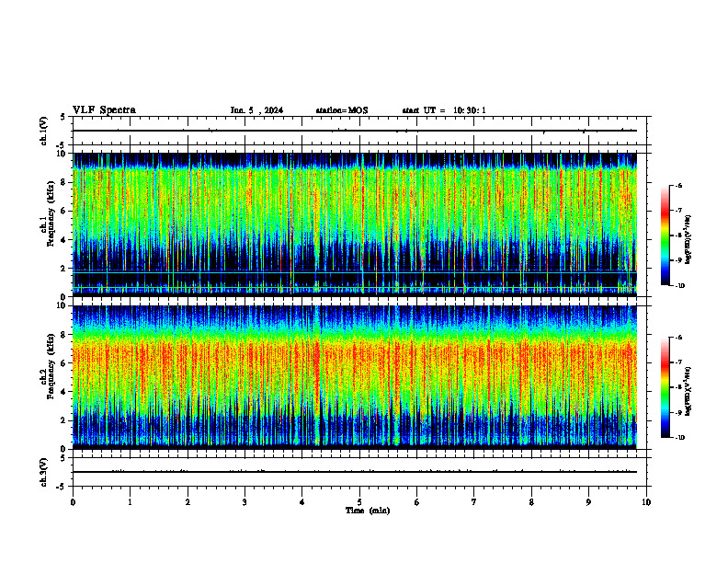Click the ch.1 colorbar "log(PSD)(V²/Hz)" label
This screenshot has width=728, height=563.
[688, 240]
